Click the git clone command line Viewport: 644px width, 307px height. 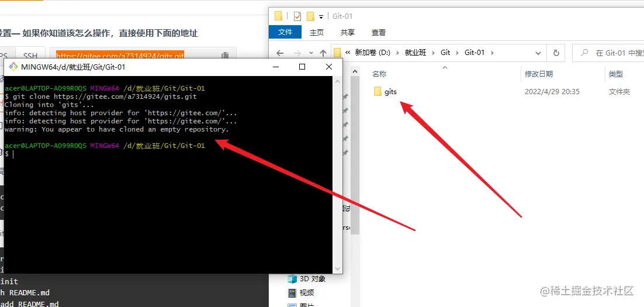[x=101, y=96]
